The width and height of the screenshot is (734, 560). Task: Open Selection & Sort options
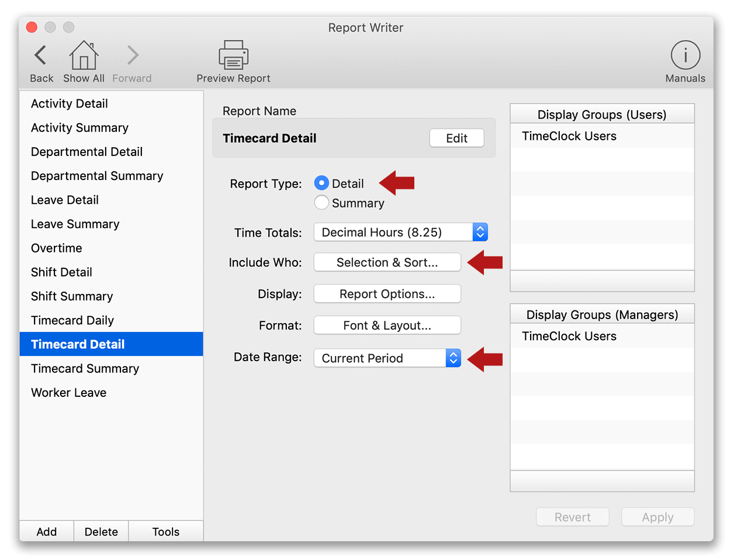click(387, 262)
